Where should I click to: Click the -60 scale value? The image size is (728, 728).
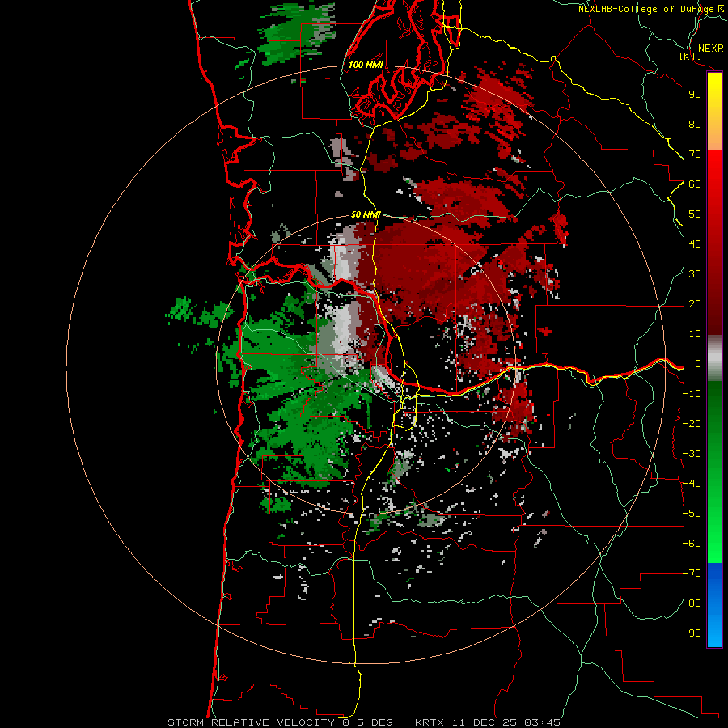[692, 544]
